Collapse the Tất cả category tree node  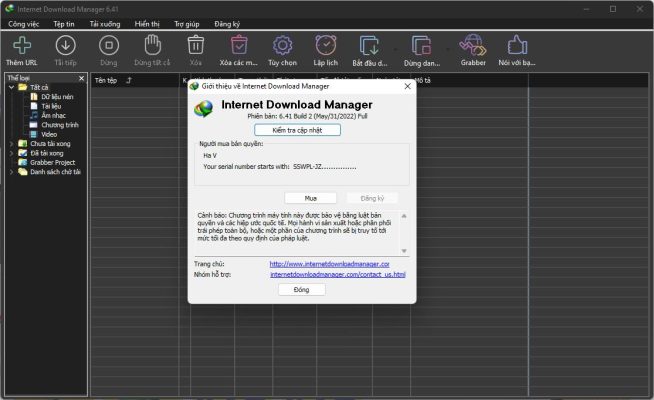pos(11,88)
